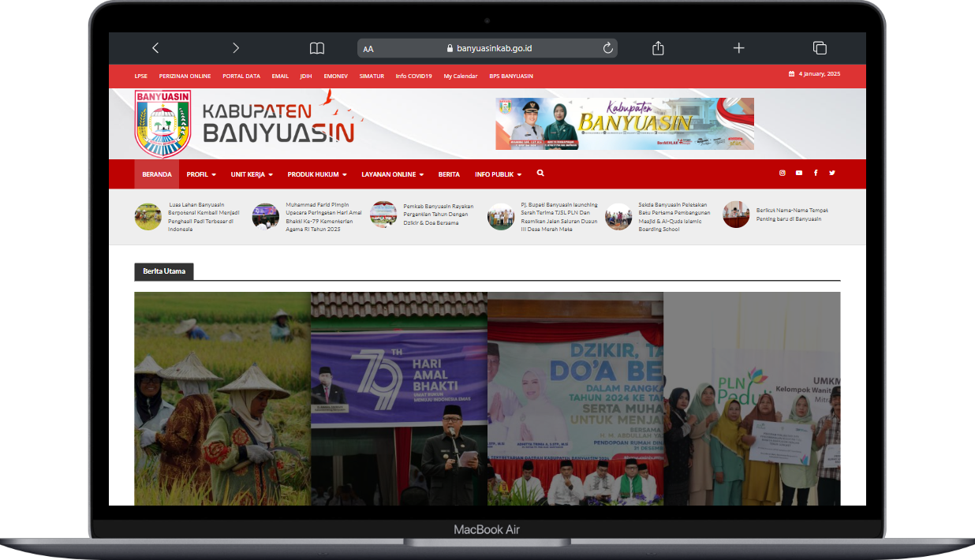The height and width of the screenshot is (560, 975).
Task: Read 'Berikut Nama-Nama Tempat Penting' headline
Action: (x=792, y=215)
